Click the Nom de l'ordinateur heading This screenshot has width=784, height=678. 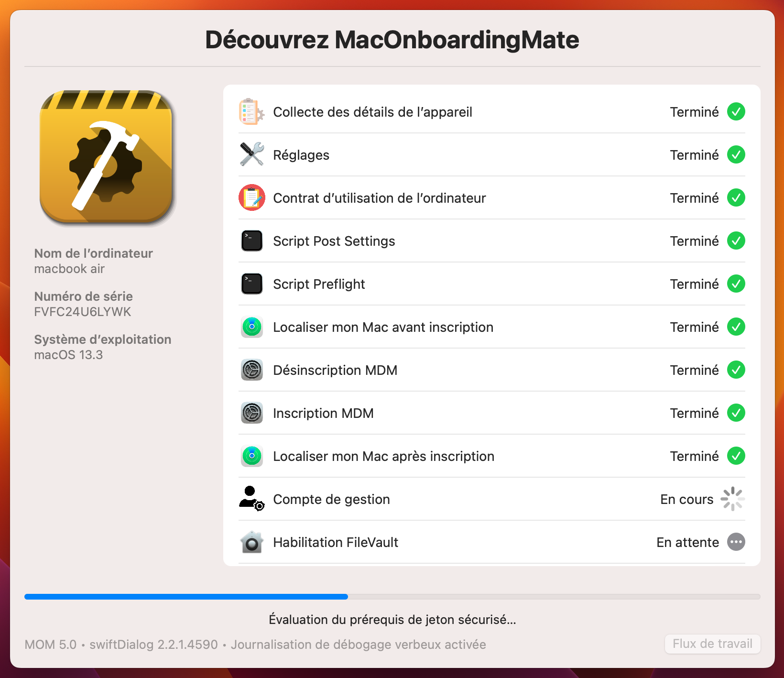tap(93, 253)
